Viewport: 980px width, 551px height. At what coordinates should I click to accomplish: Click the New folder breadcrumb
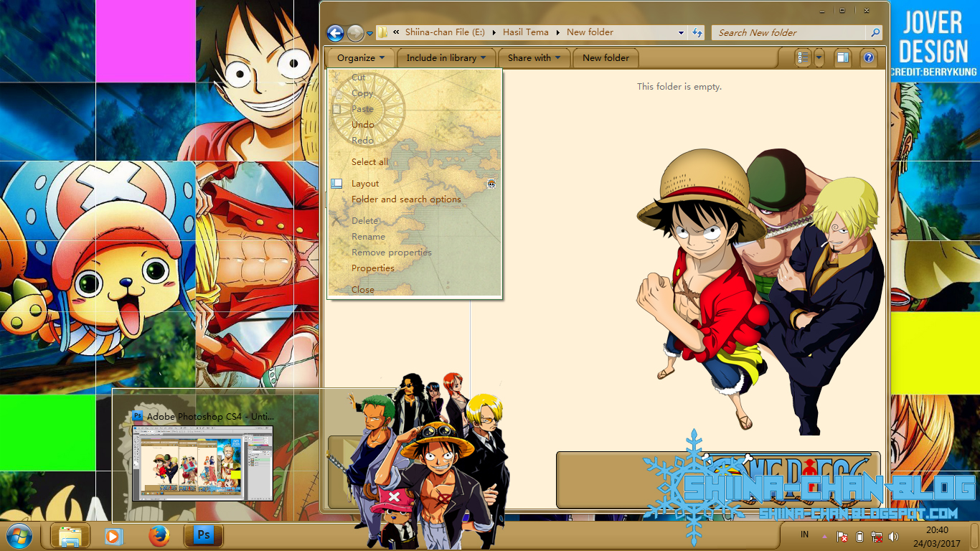[590, 32]
